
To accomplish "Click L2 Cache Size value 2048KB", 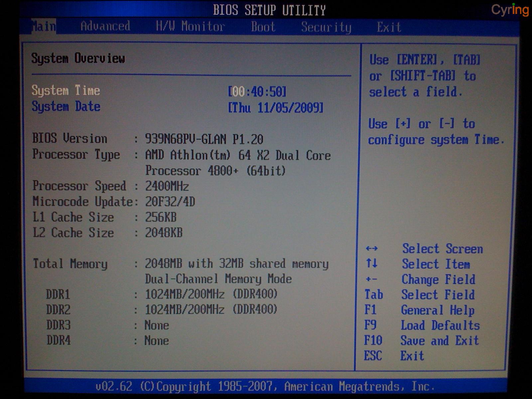I will click(164, 233).
